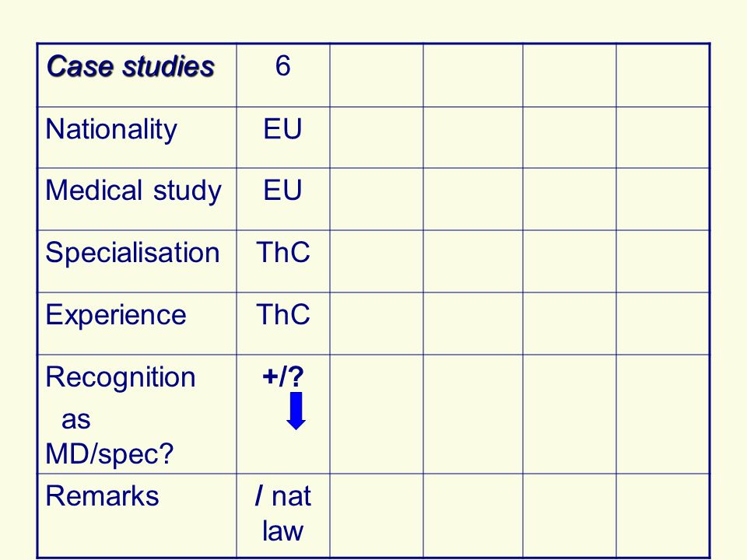Viewport: 747px width, 560px height.
Task: Click the blue downward arrow icon
Action: 296,411
